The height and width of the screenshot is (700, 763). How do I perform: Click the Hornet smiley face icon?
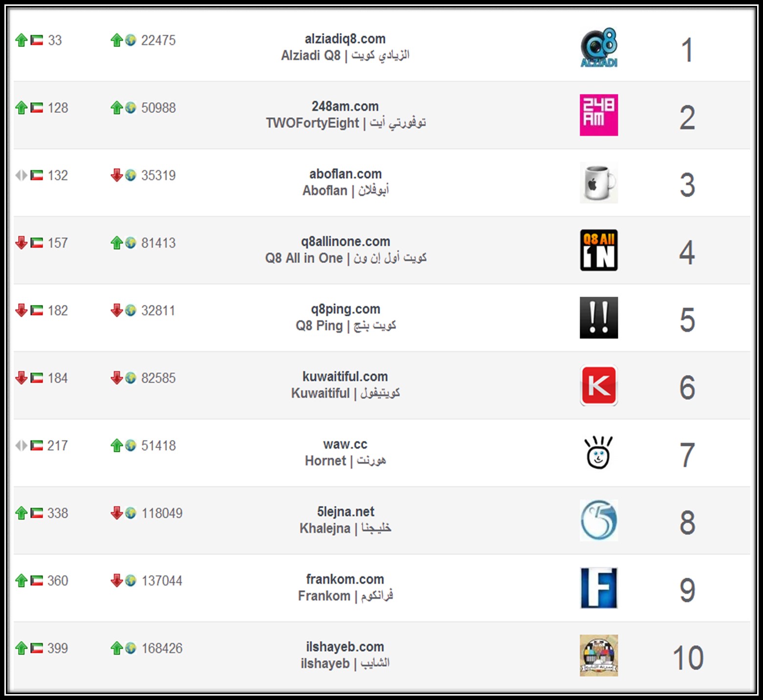pos(598,453)
